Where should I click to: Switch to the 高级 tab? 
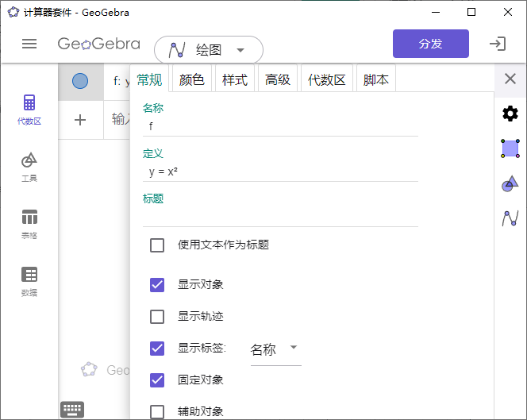[x=277, y=79]
